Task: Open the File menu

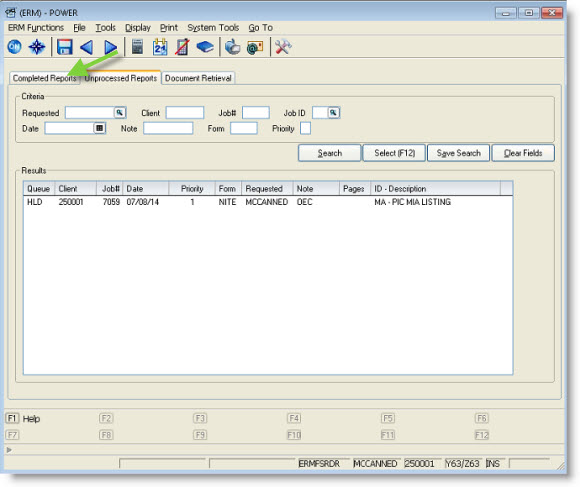Action: [79, 28]
